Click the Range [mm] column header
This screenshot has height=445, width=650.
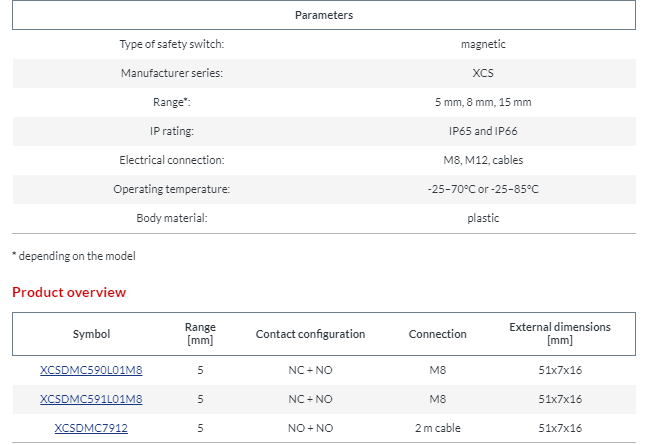(200, 334)
